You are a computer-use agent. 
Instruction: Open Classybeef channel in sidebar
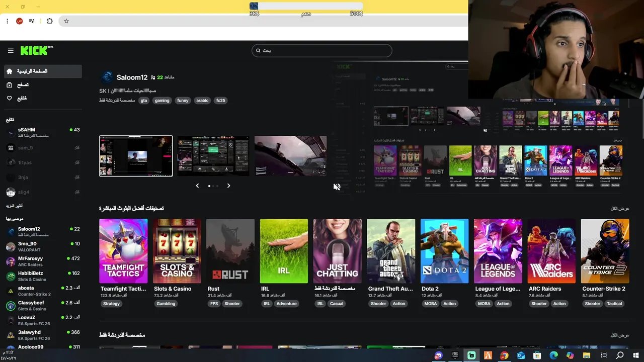click(43, 306)
